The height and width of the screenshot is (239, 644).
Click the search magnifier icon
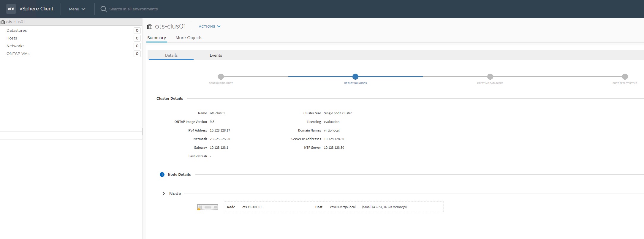[x=103, y=9]
